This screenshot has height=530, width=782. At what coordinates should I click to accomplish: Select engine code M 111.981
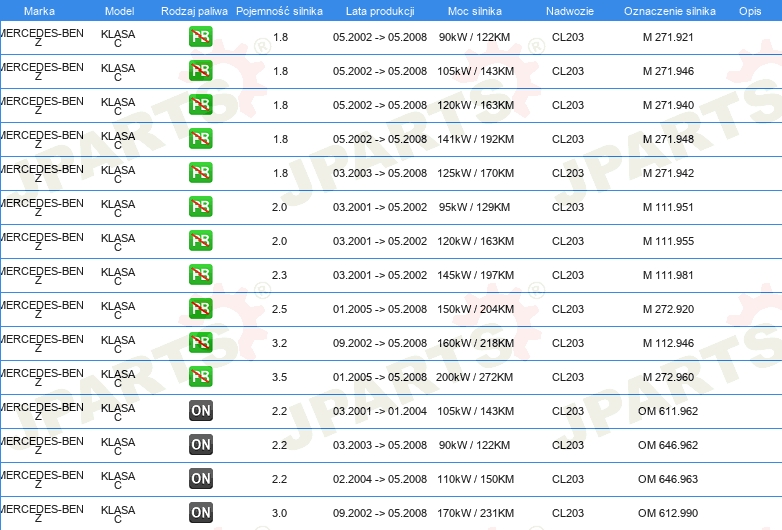[x=668, y=275]
